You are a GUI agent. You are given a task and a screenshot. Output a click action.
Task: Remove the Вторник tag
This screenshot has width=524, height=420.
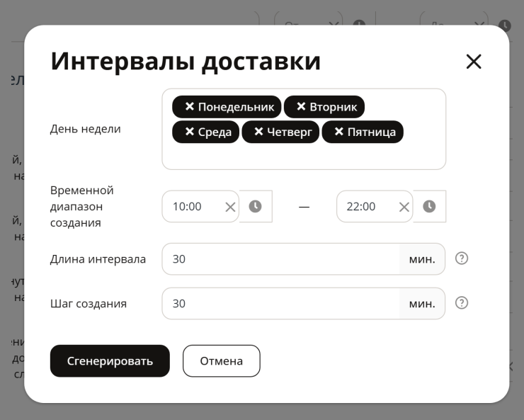pyautogui.click(x=301, y=106)
